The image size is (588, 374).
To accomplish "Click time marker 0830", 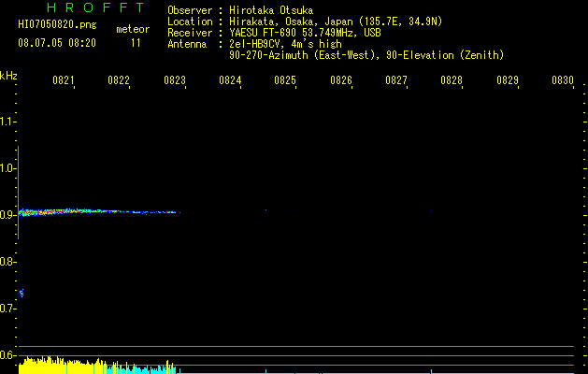I will tap(563, 80).
